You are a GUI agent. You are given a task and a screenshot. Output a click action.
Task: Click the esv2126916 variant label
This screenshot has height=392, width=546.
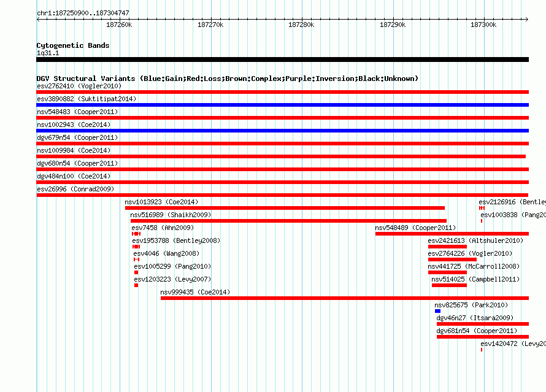tap(512, 202)
